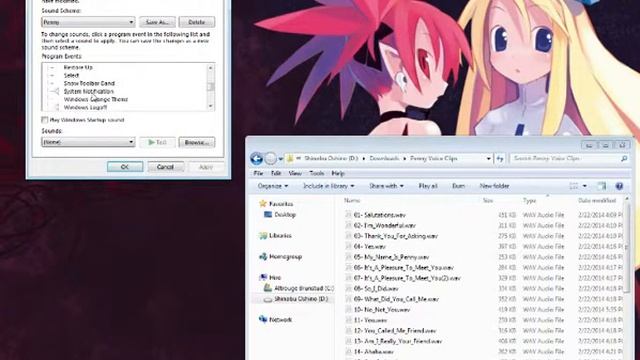Image resolution: width=640 pixels, height=360 pixels.
Task: Expand the Include in library dropdown
Action: click(328, 186)
